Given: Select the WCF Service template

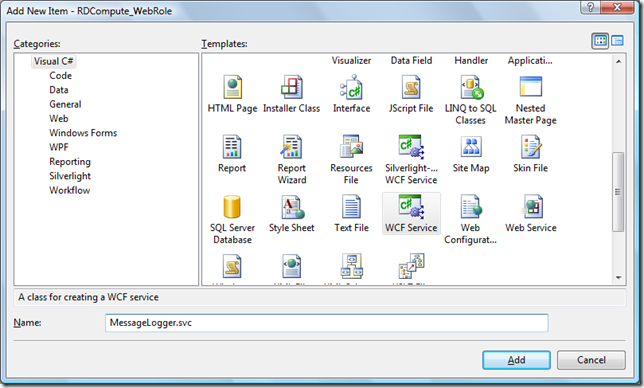Looking at the screenshot, I should 411,214.
